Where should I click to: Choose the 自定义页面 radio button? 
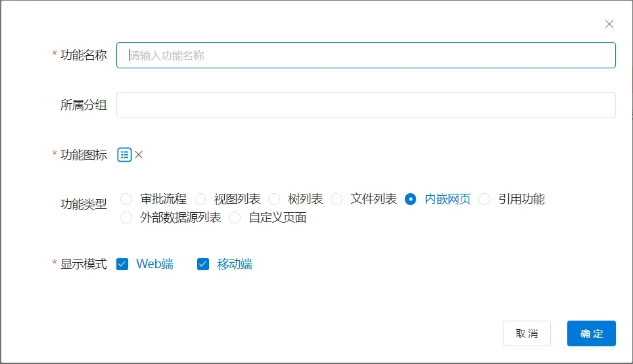(235, 218)
